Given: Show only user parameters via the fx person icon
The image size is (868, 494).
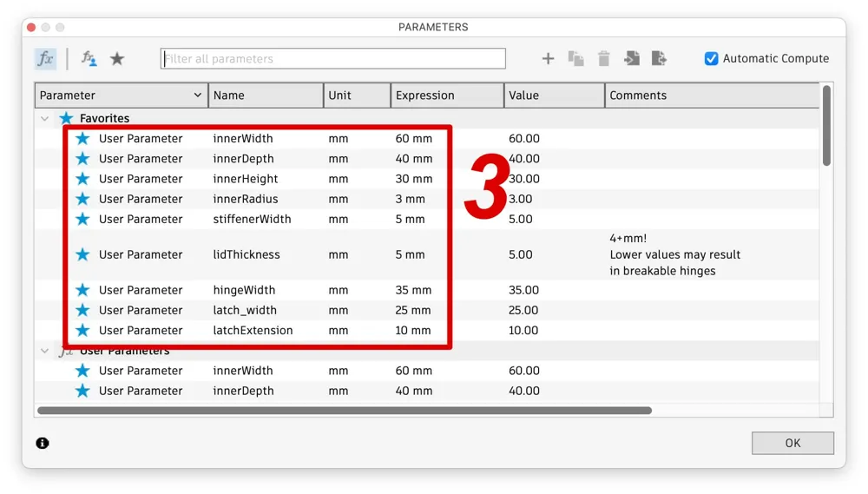Looking at the screenshot, I should (89, 59).
